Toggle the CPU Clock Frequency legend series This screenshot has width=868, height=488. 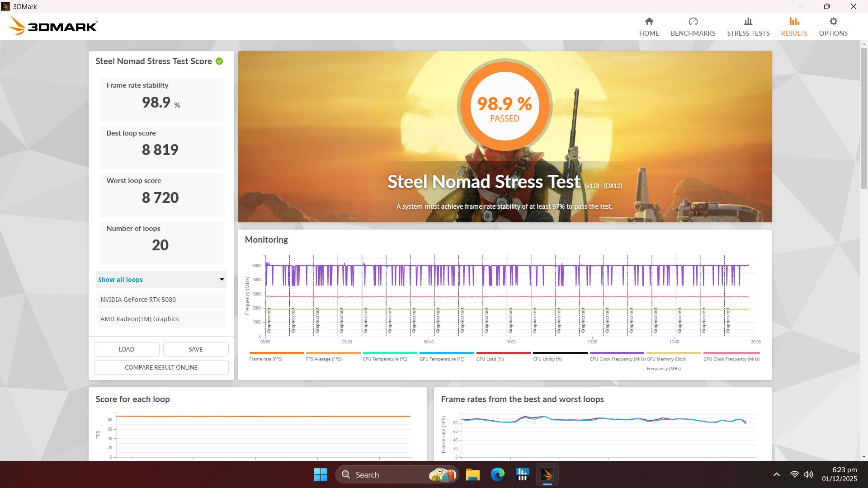[617, 359]
